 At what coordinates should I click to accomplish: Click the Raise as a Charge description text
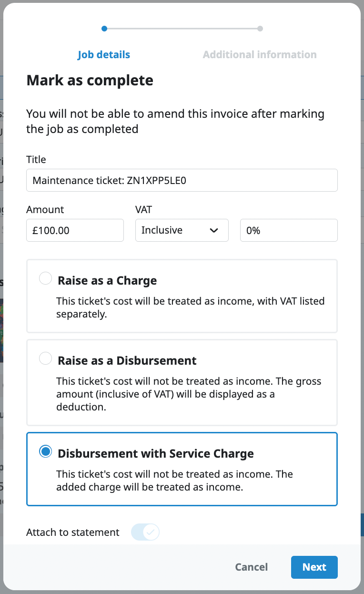click(x=190, y=308)
